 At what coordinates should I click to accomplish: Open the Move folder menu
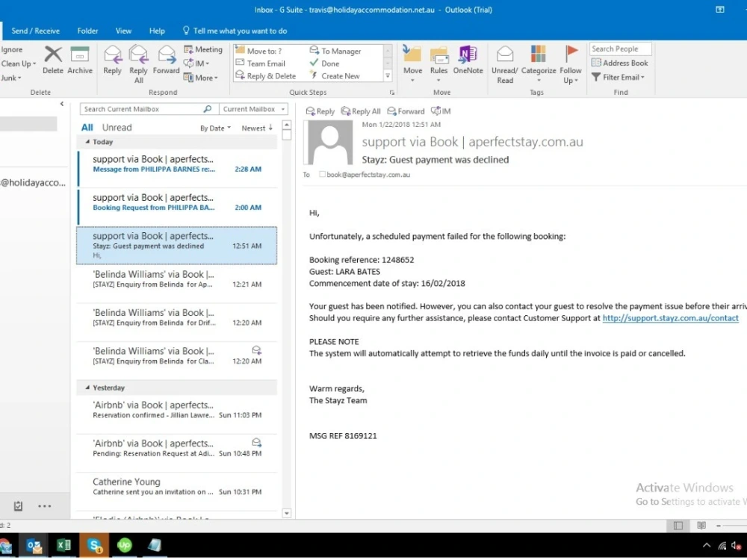pyautogui.click(x=412, y=64)
